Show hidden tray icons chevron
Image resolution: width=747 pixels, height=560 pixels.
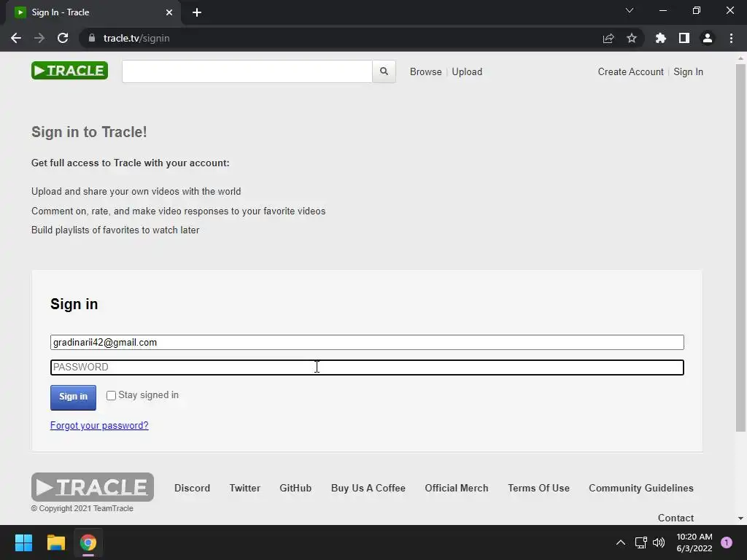coord(621,542)
